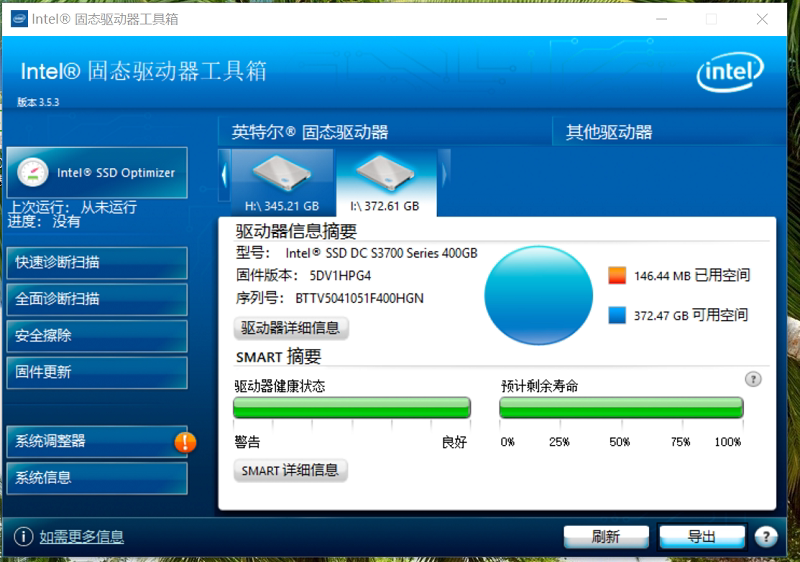Image resolution: width=800 pixels, height=562 pixels.
Task: Select the I:\ 372.61 GB drive
Action: tap(385, 183)
